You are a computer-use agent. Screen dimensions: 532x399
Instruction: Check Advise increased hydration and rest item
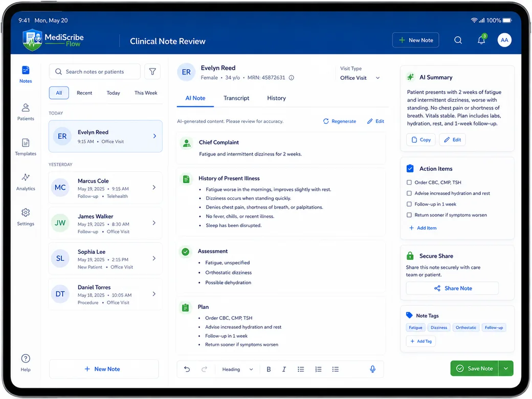pyautogui.click(x=409, y=193)
